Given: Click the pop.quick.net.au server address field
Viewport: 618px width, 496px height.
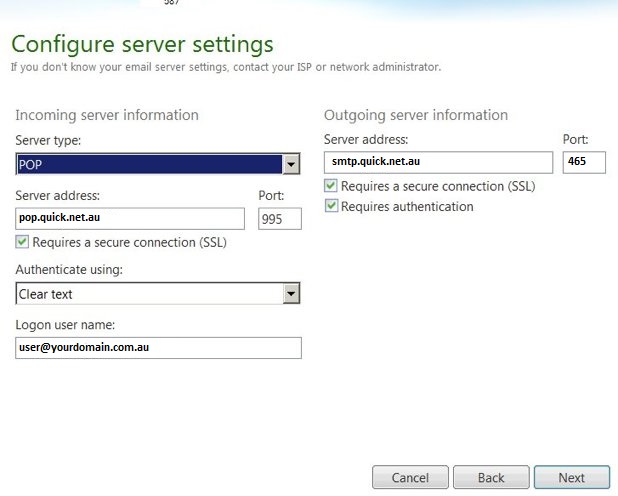Looking at the screenshot, I should click(130, 218).
